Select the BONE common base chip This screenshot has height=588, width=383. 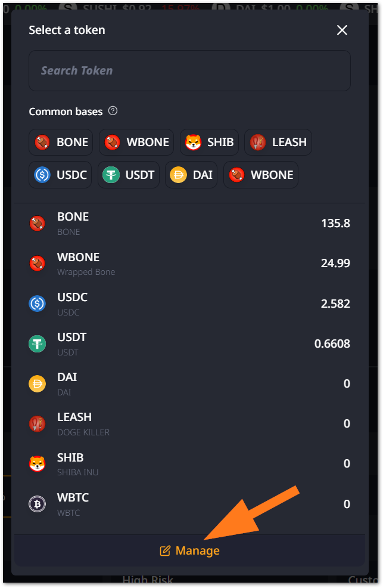pos(61,143)
